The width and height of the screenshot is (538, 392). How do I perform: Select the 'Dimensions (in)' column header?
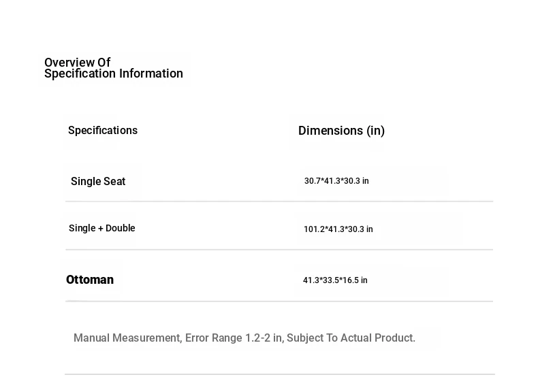click(341, 131)
